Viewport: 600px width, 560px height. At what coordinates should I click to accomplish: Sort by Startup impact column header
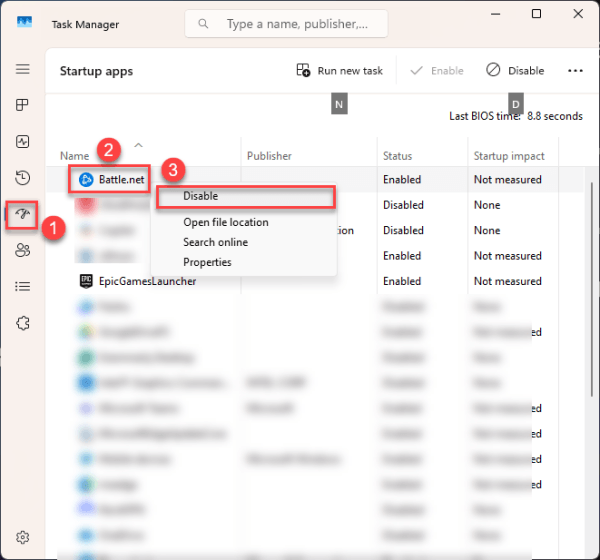pos(509,156)
